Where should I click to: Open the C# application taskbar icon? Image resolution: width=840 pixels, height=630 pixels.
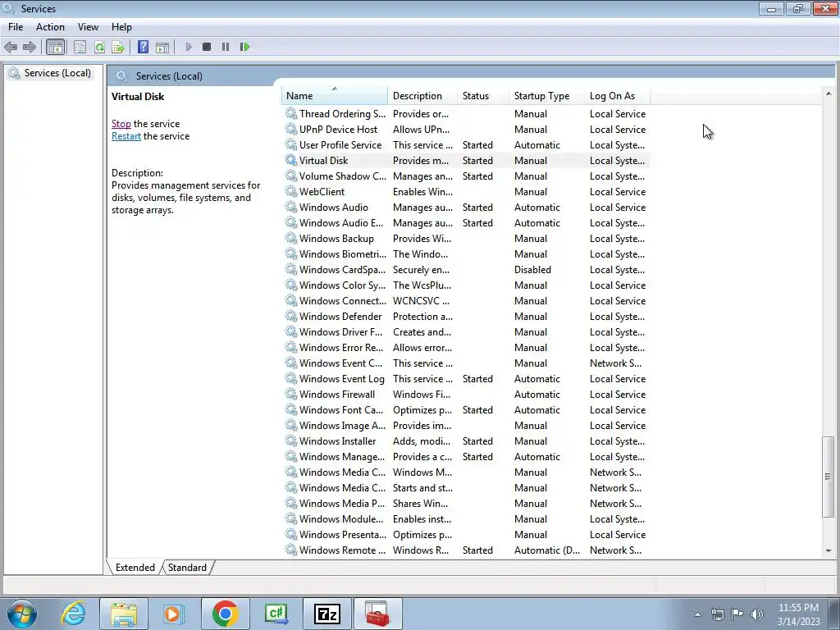(276, 614)
